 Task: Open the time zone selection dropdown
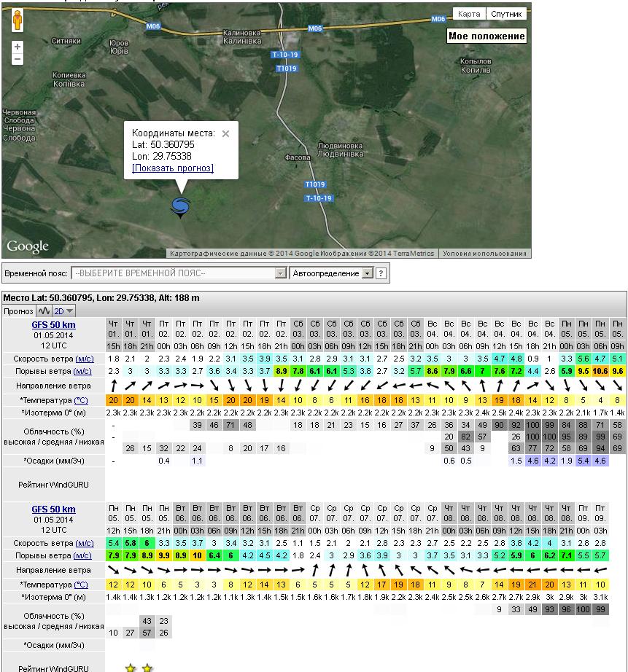click(179, 273)
